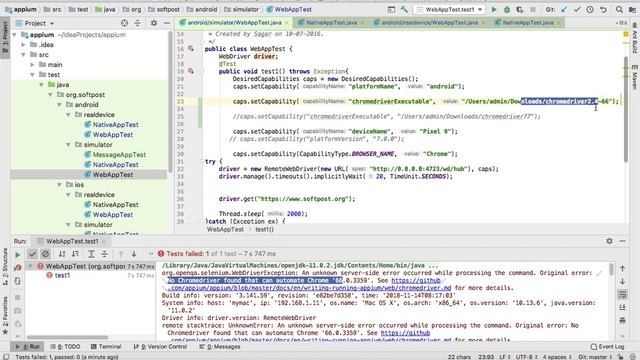Switch to NativeAppTest.java editor tab
Screen dimensions: 640x360
(x=331, y=22)
